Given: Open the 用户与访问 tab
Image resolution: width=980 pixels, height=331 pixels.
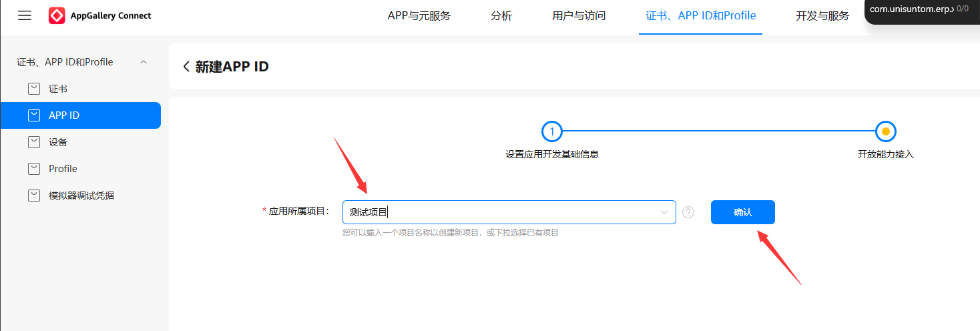Looking at the screenshot, I should [579, 16].
